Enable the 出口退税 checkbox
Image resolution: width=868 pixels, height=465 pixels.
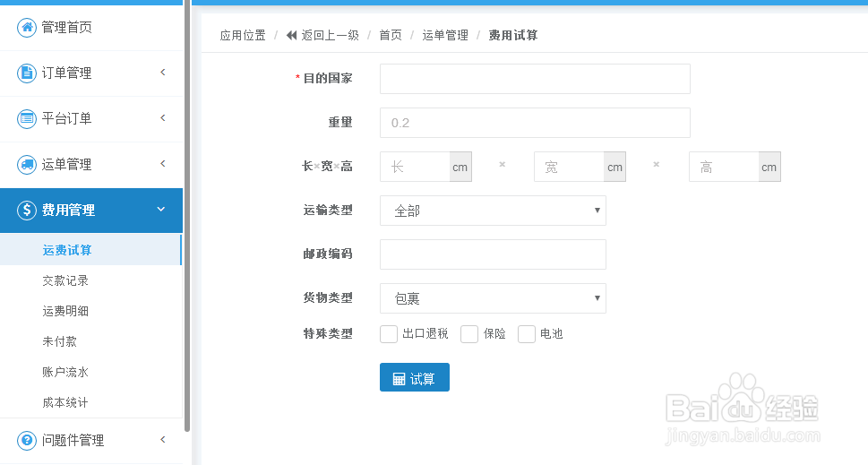tap(389, 334)
